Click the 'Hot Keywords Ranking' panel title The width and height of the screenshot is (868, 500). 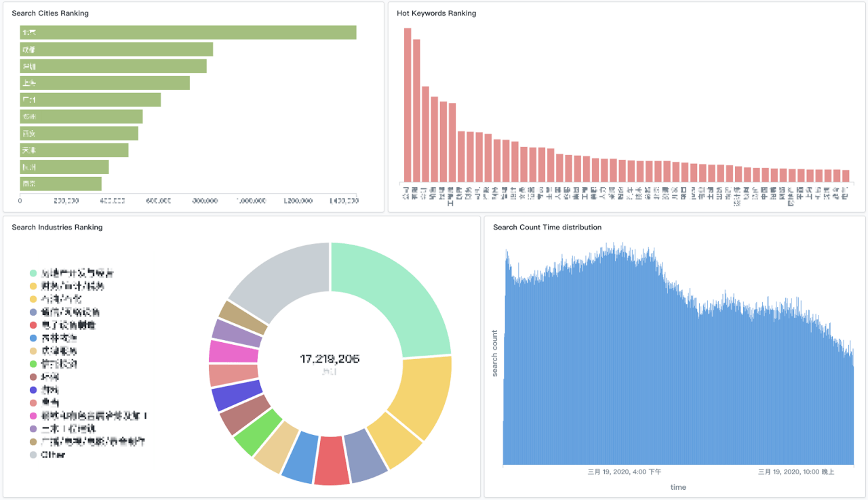[436, 14]
